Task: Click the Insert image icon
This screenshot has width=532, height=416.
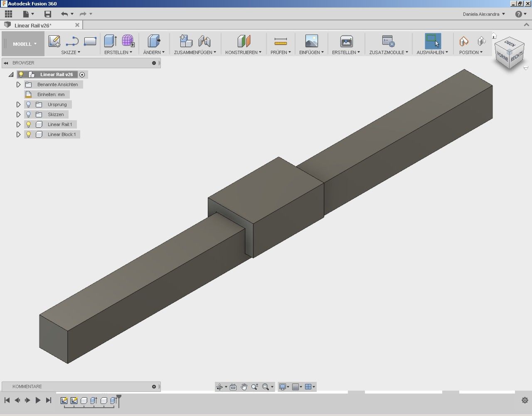Action: [311, 41]
